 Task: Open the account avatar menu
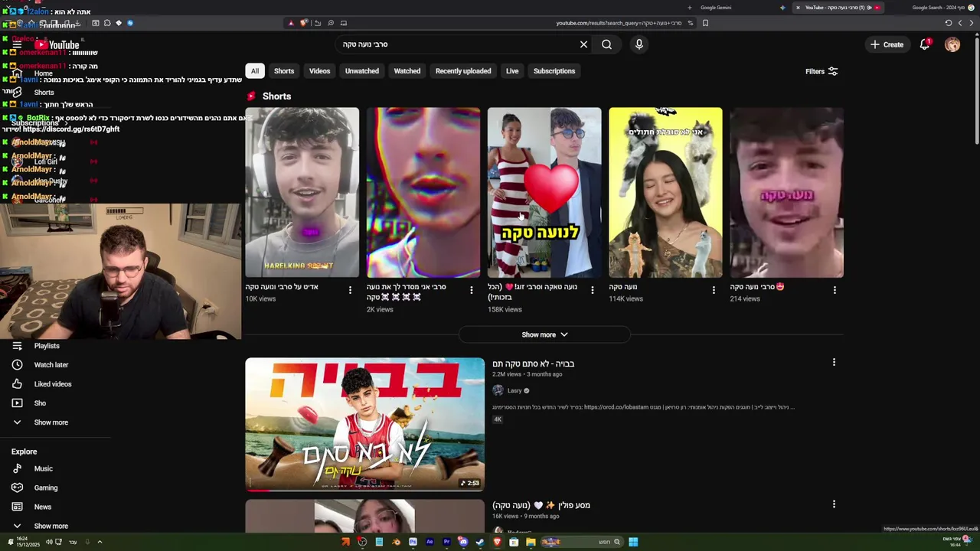tap(952, 44)
